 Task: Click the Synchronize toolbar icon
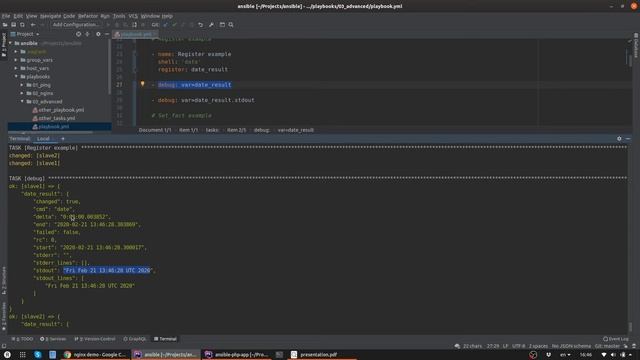point(22,25)
